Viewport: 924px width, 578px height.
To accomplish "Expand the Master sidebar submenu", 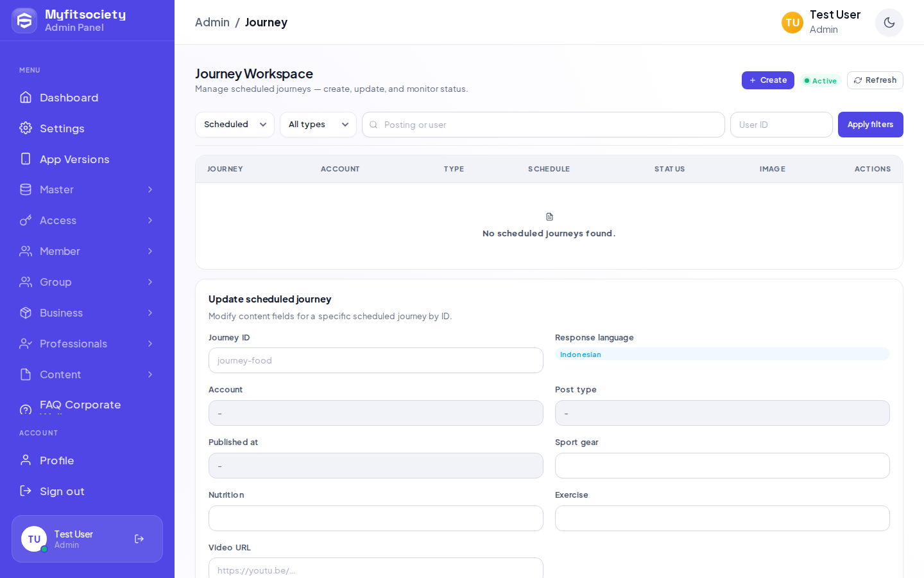I will pyautogui.click(x=87, y=189).
